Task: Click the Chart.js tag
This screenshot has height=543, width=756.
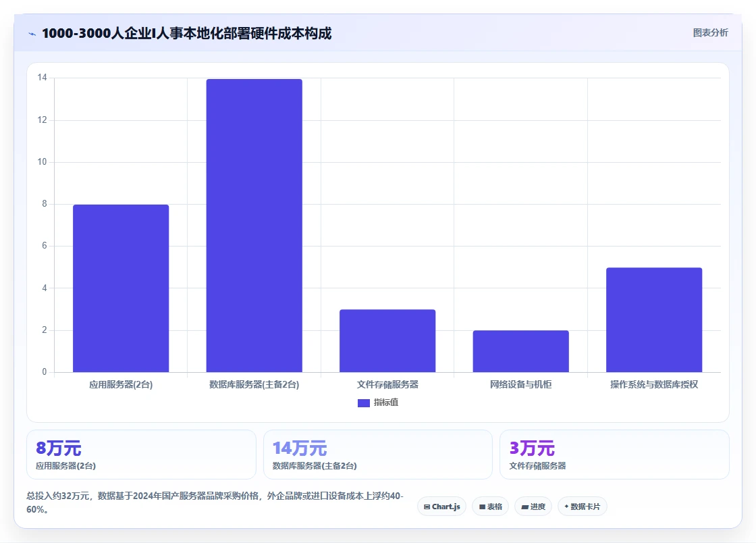Action: 441,507
